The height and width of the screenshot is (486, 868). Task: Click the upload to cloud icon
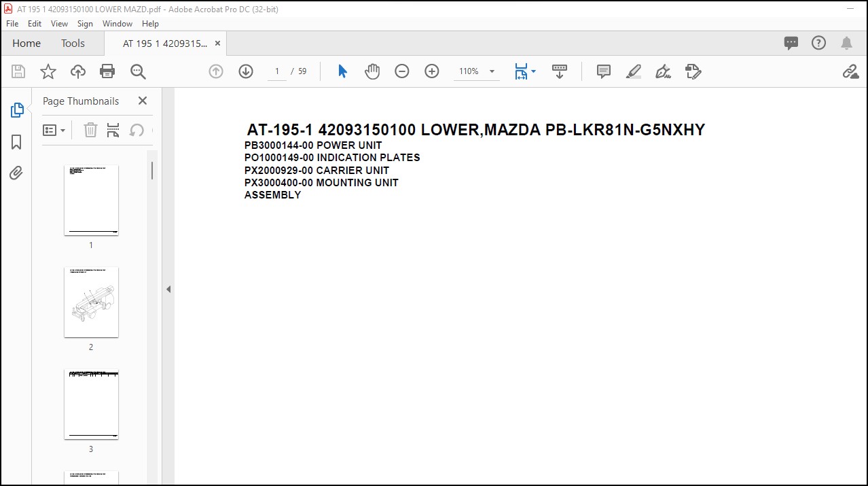(x=78, y=71)
